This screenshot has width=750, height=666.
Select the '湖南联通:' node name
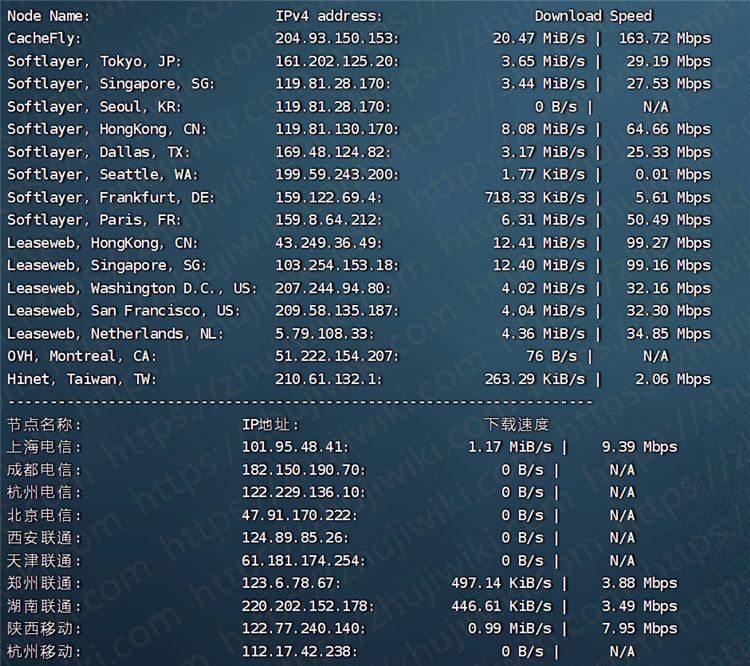44,606
